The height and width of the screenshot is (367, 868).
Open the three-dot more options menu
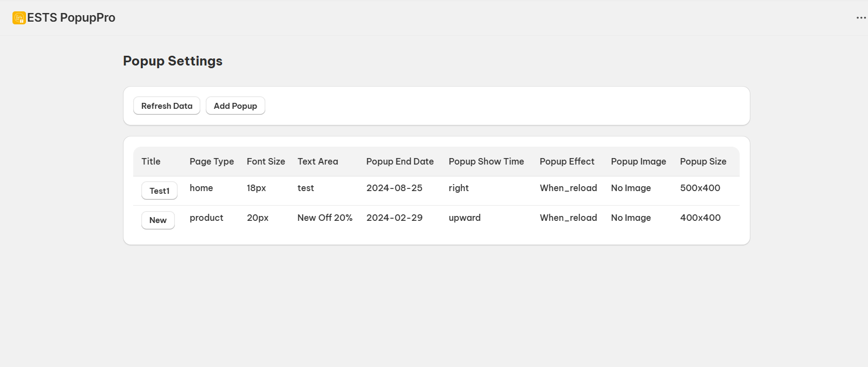pos(861,18)
